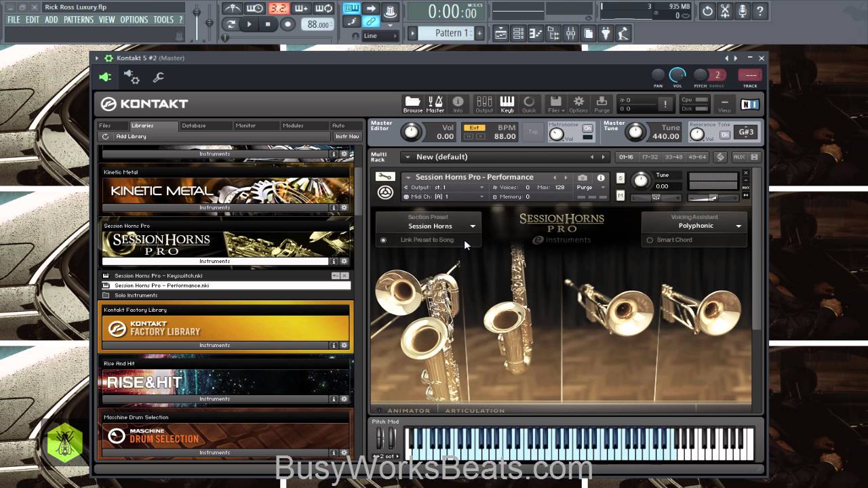Screen dimensions: 868x488
Task: Switch to the Monitor browser tab
Action: [x=255, y=125]
